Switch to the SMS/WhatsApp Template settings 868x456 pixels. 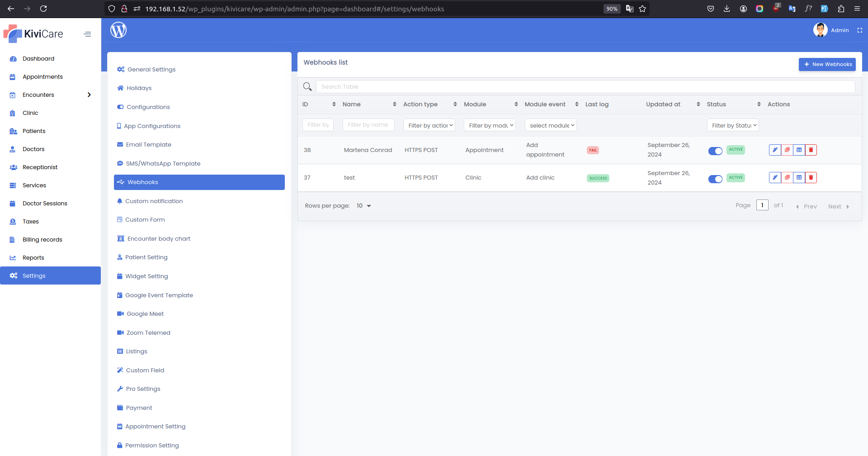tap(163, 163)
